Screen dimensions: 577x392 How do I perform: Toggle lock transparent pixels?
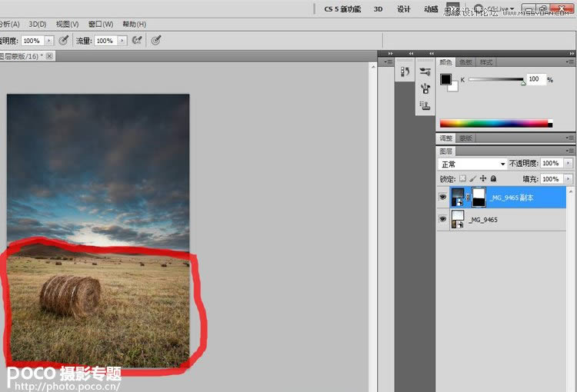click(x=462, y=178)
